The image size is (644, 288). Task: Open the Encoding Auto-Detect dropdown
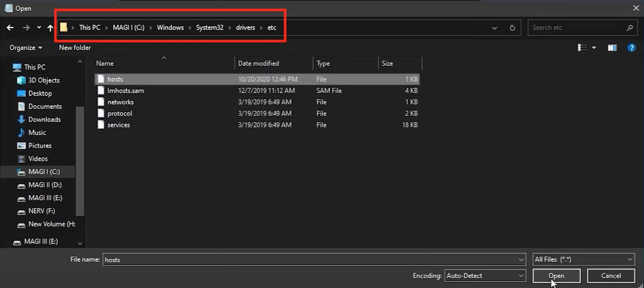pyautogui.click(x=484, y=276)
